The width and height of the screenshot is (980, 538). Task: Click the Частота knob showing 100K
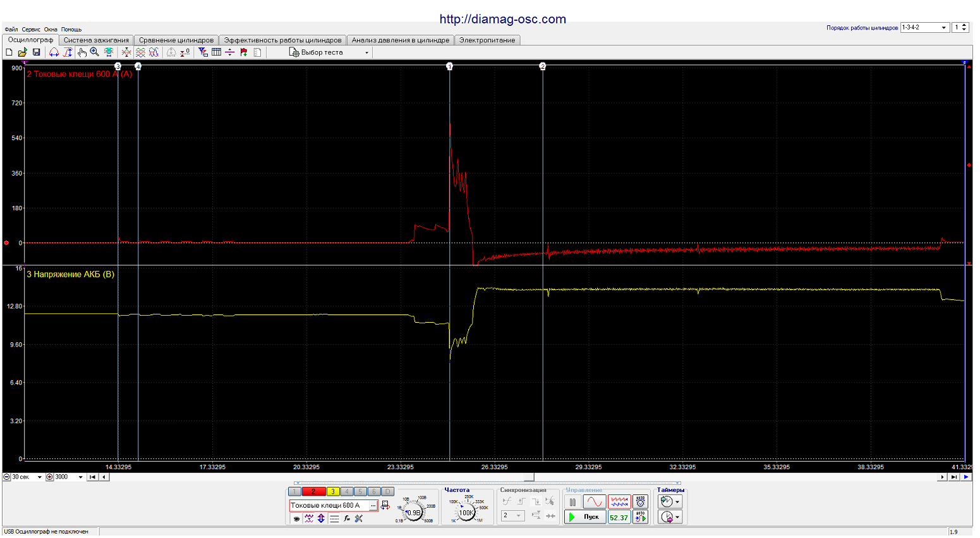[466, 513]
